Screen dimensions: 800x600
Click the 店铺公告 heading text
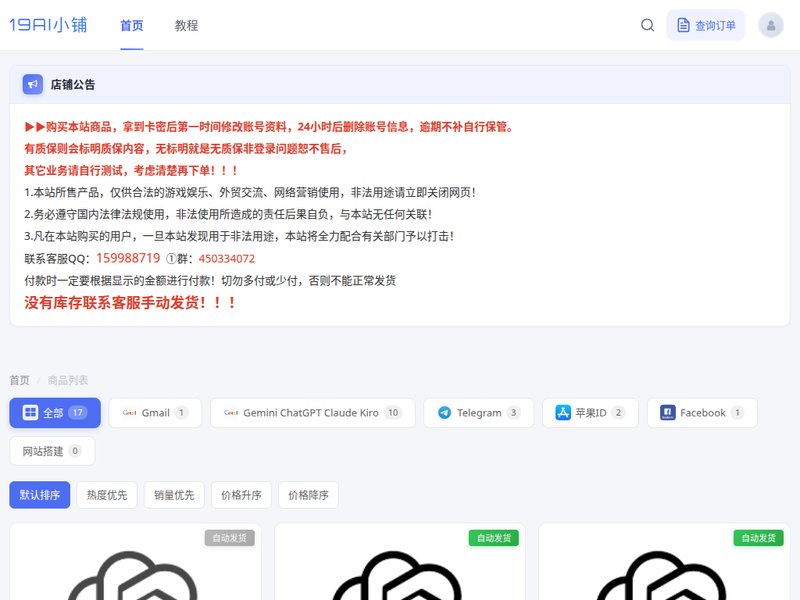point(73,85)
